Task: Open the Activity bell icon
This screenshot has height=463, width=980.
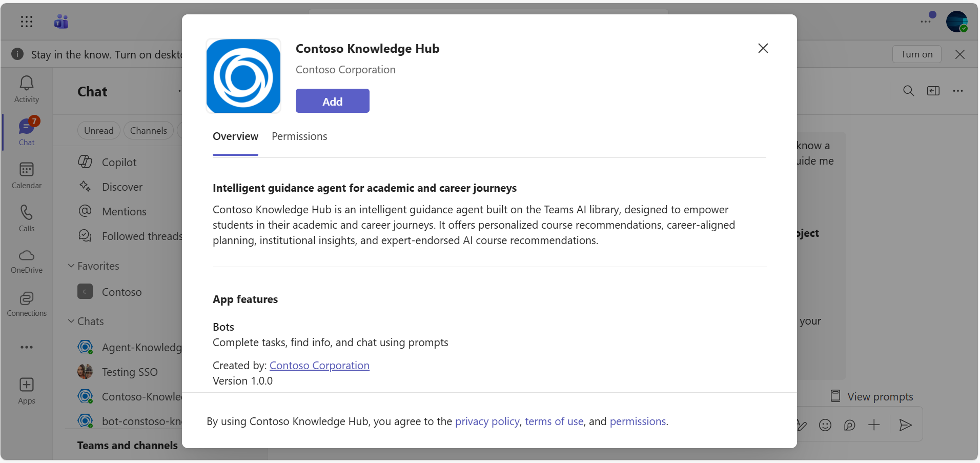Action: (x=27, y=84)
